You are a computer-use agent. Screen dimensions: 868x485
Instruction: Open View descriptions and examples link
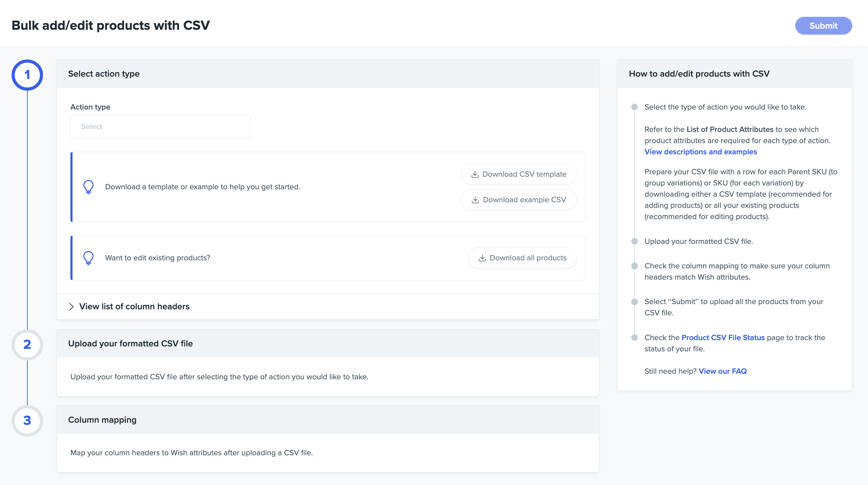click(x=701, y=152)
